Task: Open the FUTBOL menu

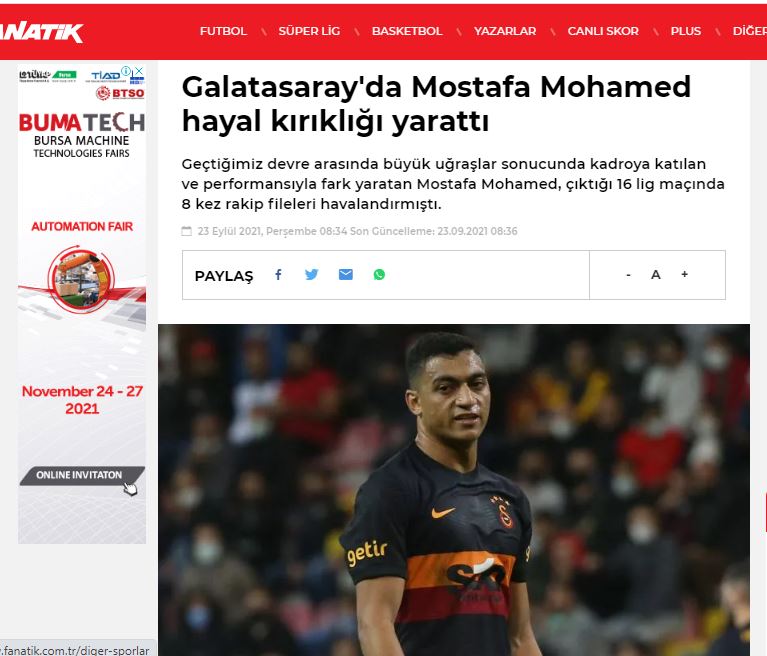Action: (223, 31)
